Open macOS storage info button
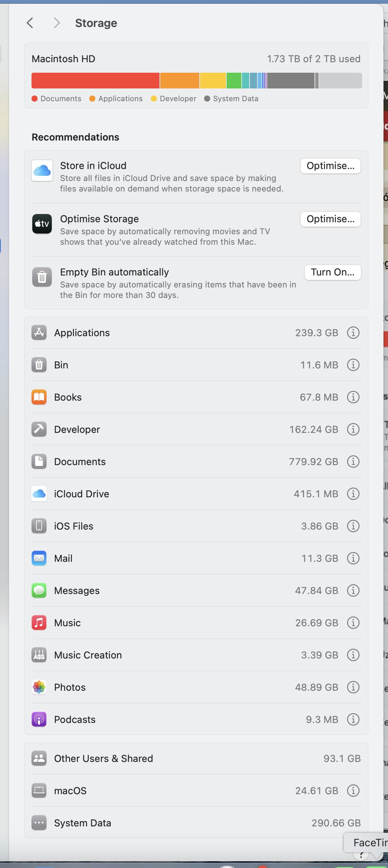The height and width of the screenshot is (868, 388). [353, 790]
